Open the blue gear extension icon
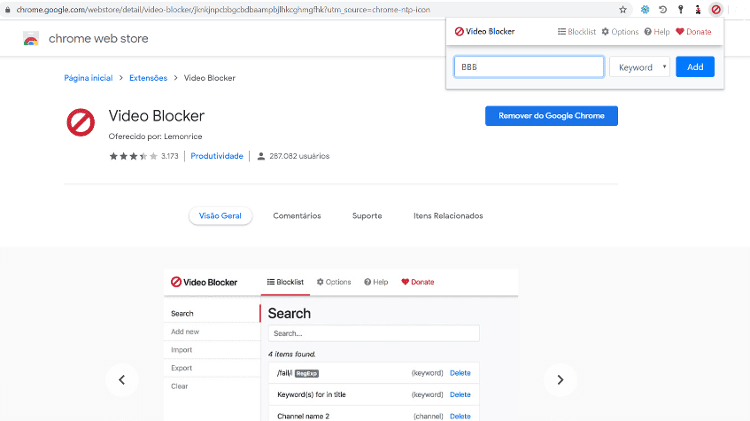Screen dimensions: 750x421 [x=645, y=10]
